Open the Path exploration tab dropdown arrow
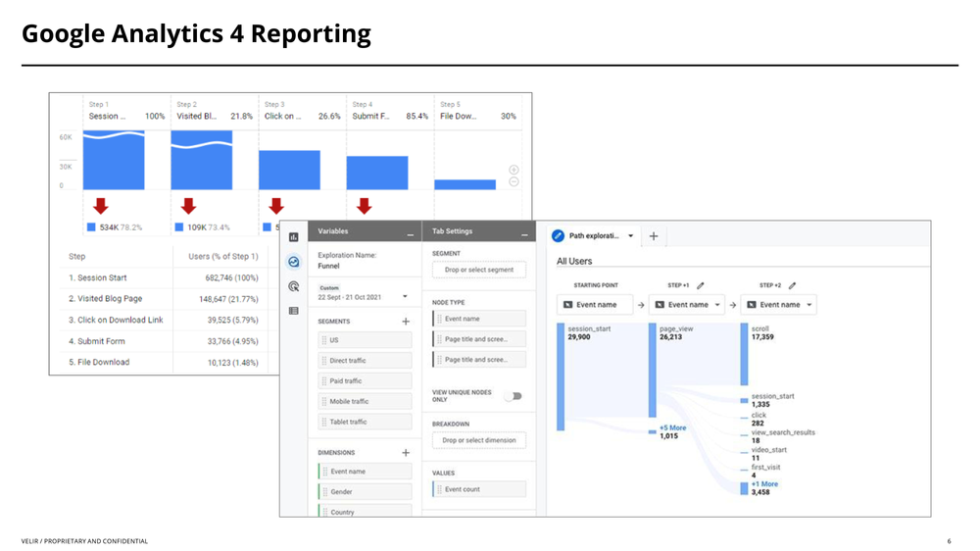This screenshot has height=551, width=980. (630, 235)
